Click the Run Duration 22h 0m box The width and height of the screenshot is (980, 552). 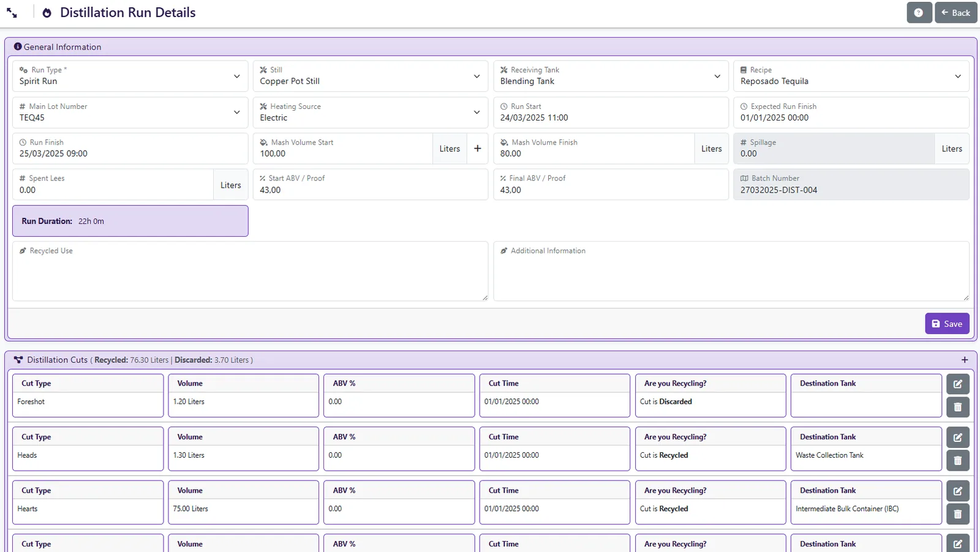point(130,221)
